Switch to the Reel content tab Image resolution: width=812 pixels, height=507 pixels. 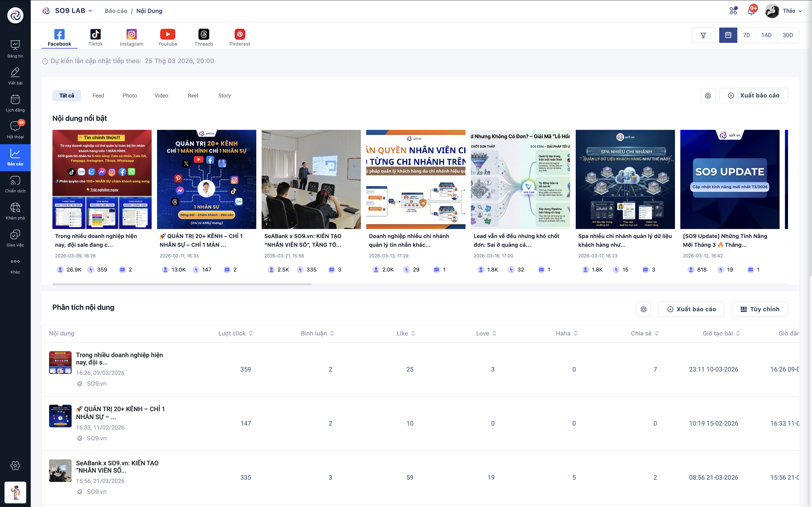[x=193, y=95]
